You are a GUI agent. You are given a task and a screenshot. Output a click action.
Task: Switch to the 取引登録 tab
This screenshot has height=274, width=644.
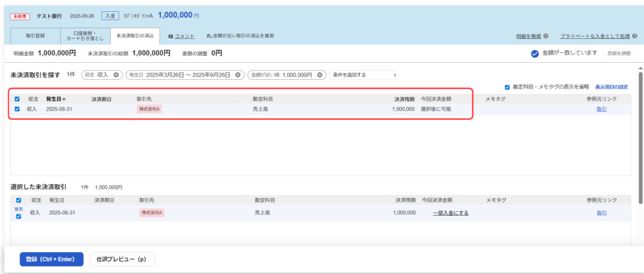(x=35, y=36)
